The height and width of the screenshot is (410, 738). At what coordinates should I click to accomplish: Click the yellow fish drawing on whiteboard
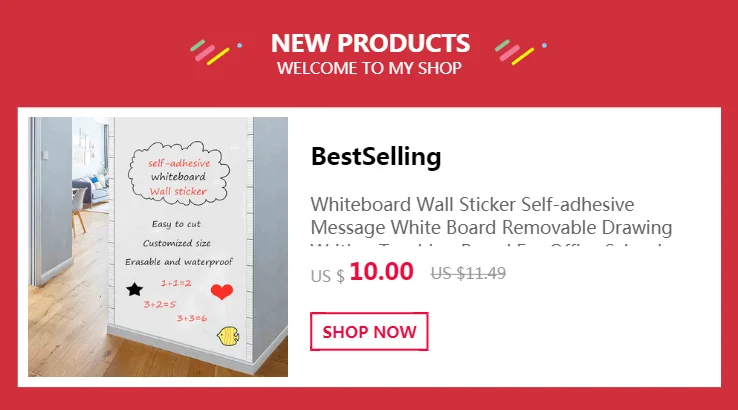[x=228, y=336]
